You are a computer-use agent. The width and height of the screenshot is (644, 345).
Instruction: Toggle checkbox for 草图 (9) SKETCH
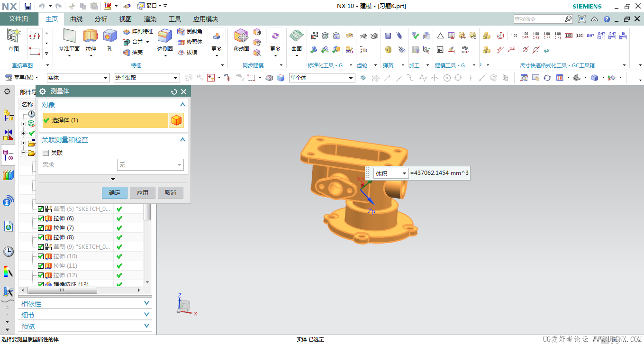click(x=40, y=247)
